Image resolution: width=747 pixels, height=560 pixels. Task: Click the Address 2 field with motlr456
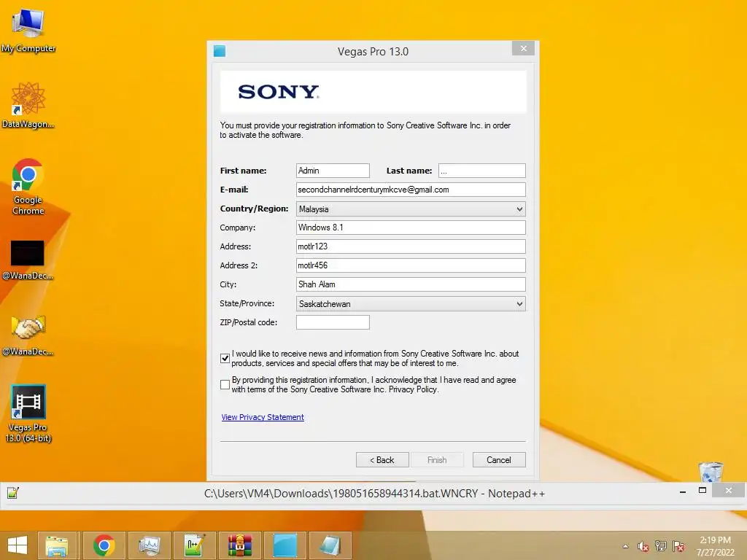point(411,265)
